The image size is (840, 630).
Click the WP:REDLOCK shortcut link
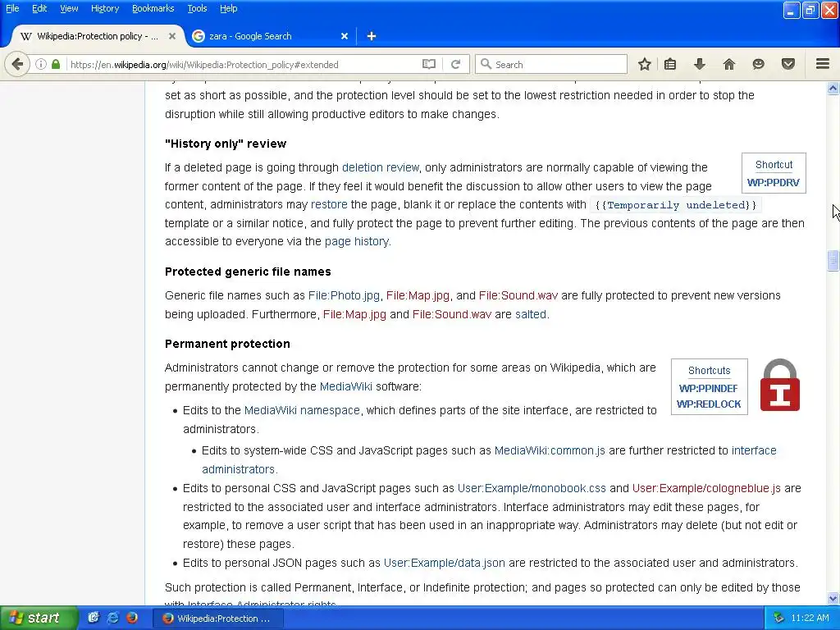[709, 404]
